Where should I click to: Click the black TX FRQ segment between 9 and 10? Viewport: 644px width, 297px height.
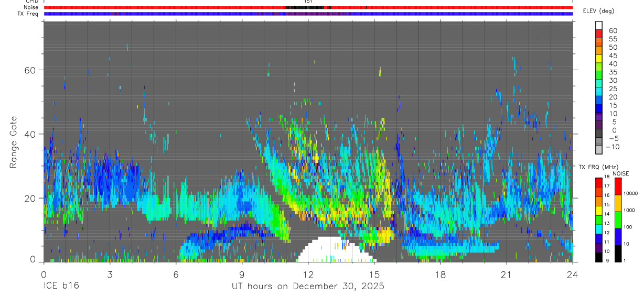pos(599,257)
